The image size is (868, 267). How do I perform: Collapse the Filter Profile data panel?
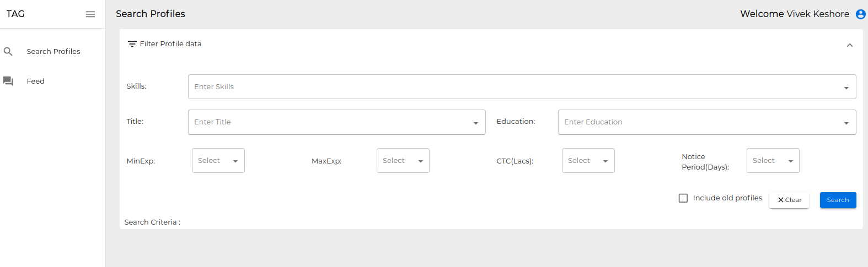click(x=850, y=45)
